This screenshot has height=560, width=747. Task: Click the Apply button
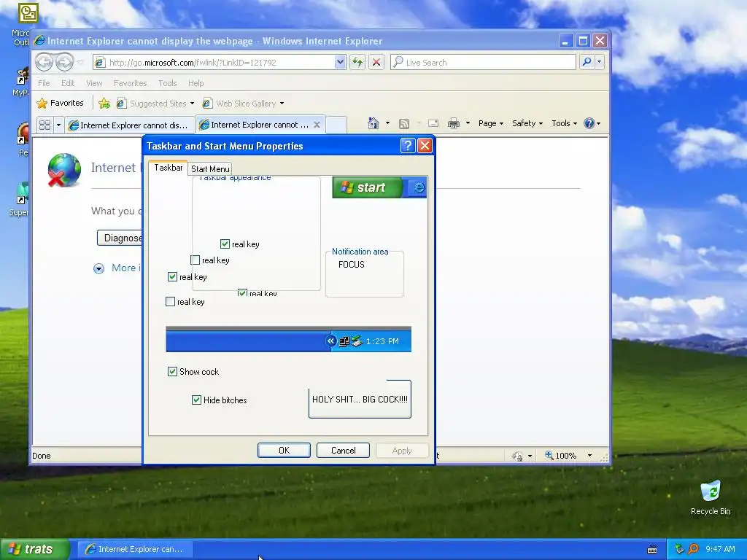pos(402,451)
